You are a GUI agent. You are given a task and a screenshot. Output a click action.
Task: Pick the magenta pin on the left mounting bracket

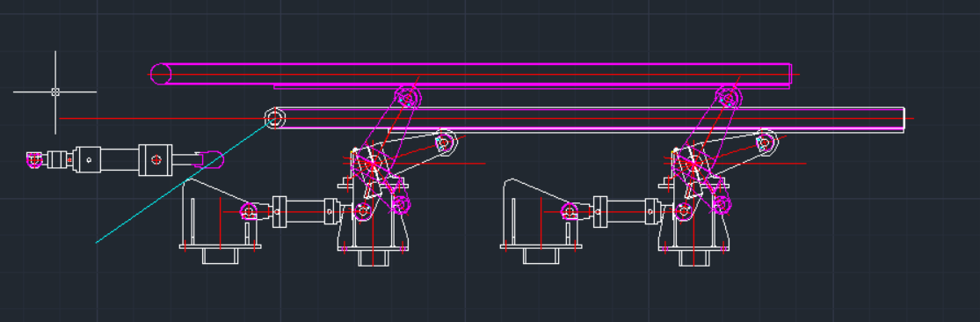click(250, 211)
